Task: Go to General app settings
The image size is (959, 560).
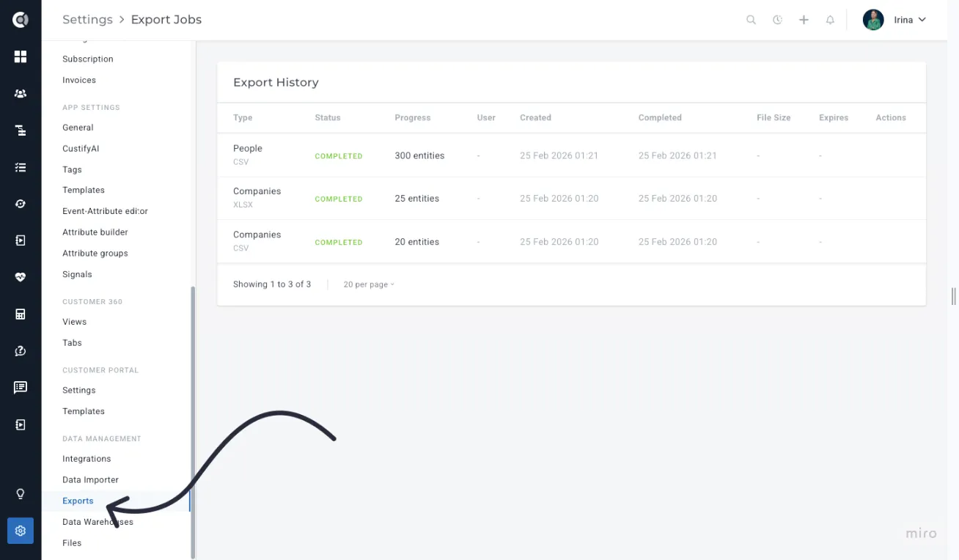Action: (x=78, y=128)
